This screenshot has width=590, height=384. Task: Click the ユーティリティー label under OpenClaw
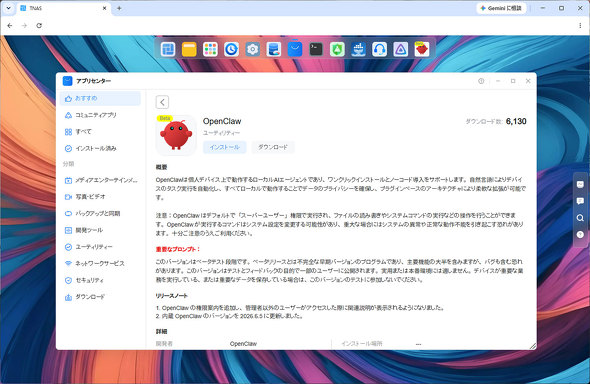tap(221, 133)
